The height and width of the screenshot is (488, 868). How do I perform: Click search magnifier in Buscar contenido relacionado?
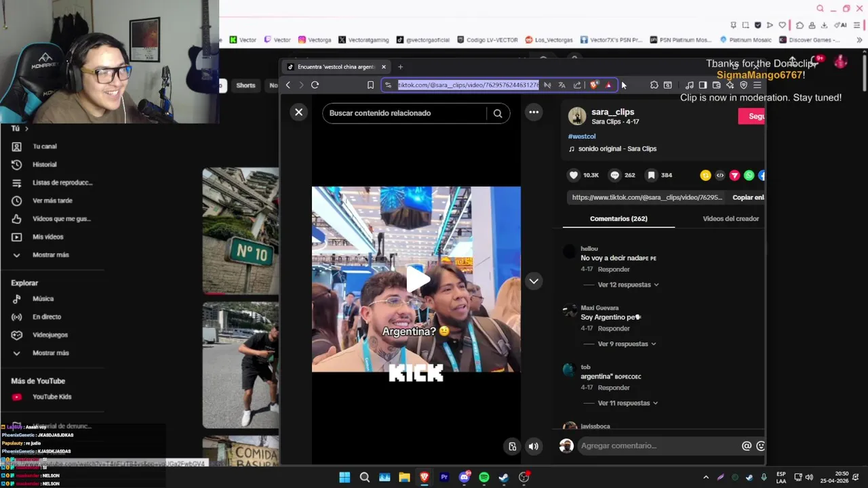point(498,113)
